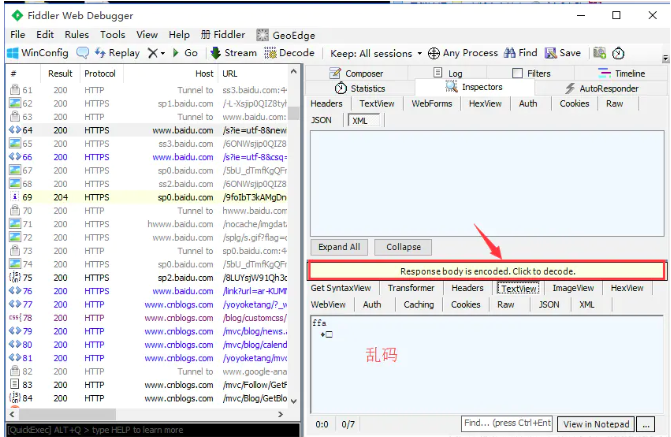
Task: Select the Get SyntaxView tab
Action: tap(341, 288)
